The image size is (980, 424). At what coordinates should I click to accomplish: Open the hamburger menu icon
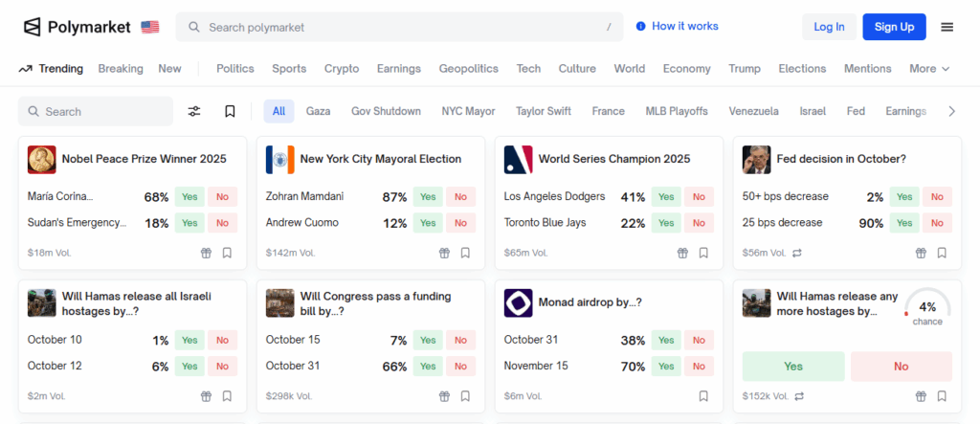click(947, 27)
